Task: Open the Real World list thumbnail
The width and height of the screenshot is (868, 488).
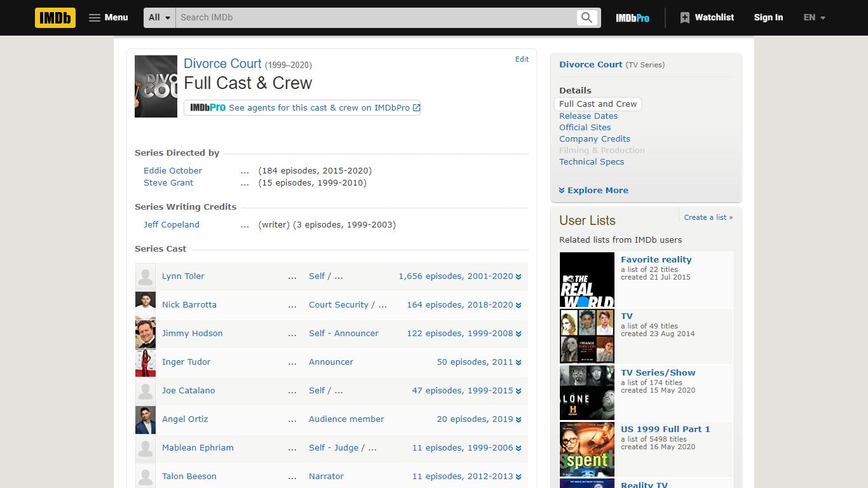Action: (x=587, y=280)
